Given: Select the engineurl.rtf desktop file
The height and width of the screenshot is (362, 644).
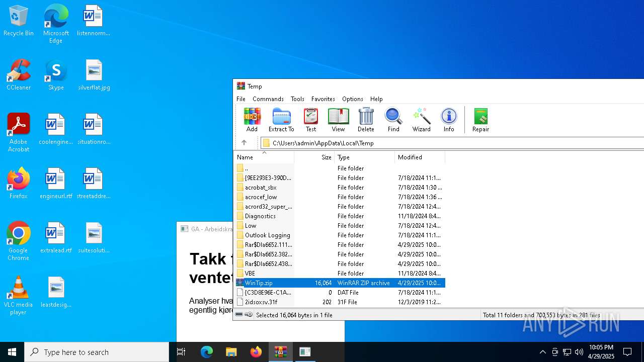Looking at the screenshot, I should pos(56,184).
